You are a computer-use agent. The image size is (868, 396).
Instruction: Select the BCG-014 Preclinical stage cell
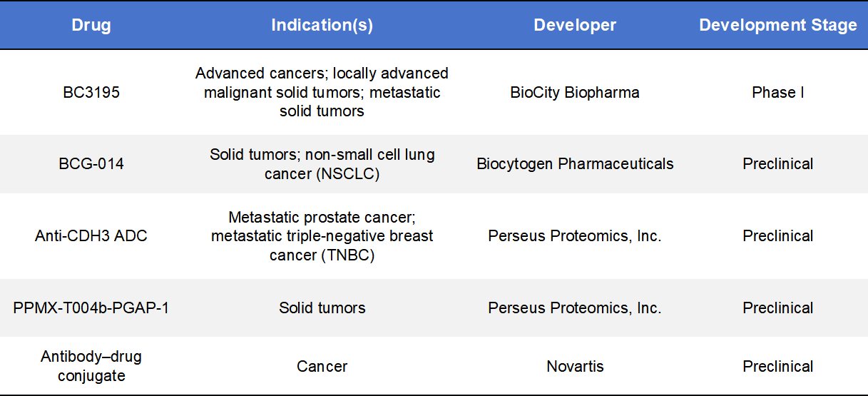[x=777, y=164]
